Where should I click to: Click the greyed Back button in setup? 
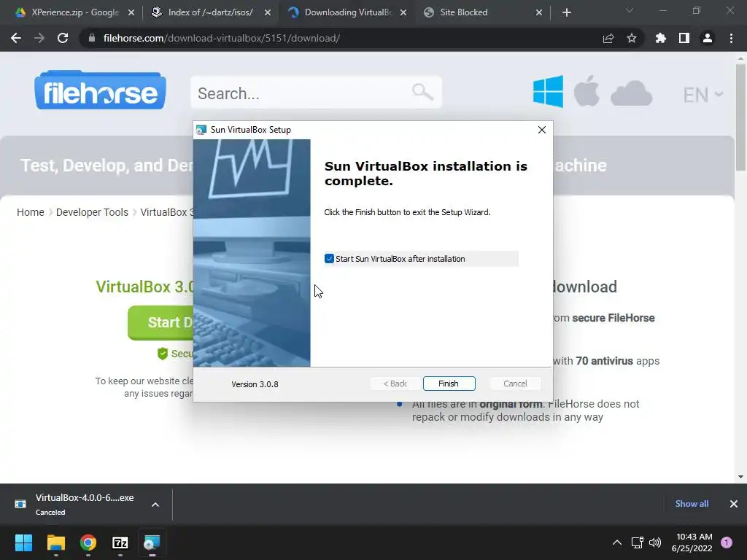[395, 384]
